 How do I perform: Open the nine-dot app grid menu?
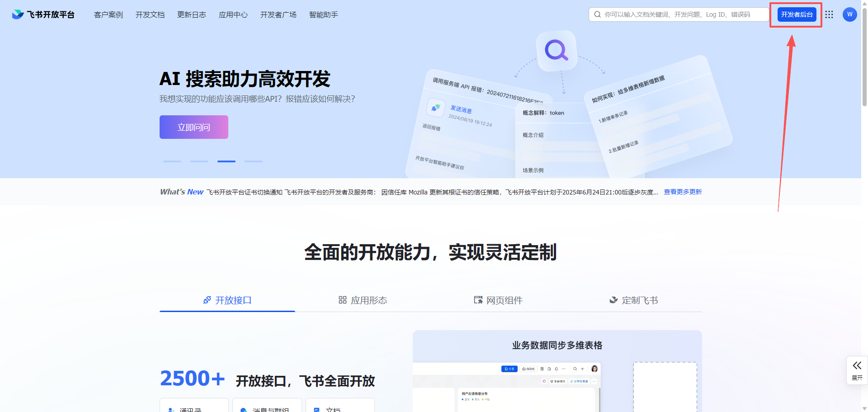(x=829, y=14)
